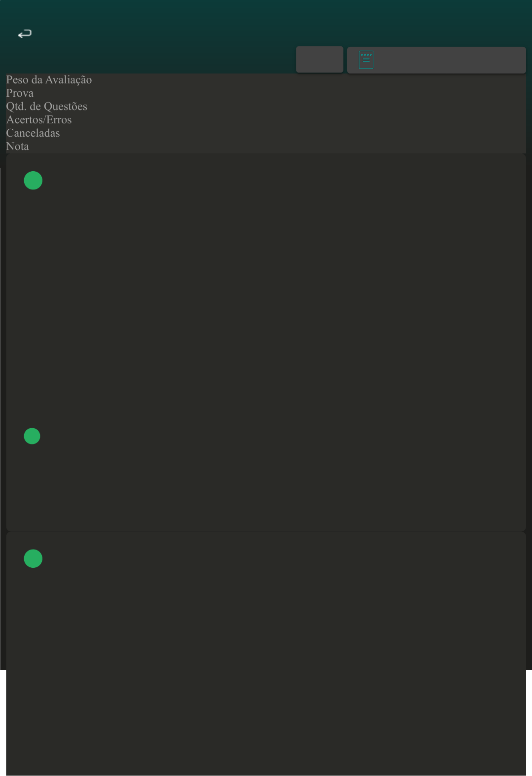Select the Prova column label
This screenshot has width=532, height=776.
[20, 93]
